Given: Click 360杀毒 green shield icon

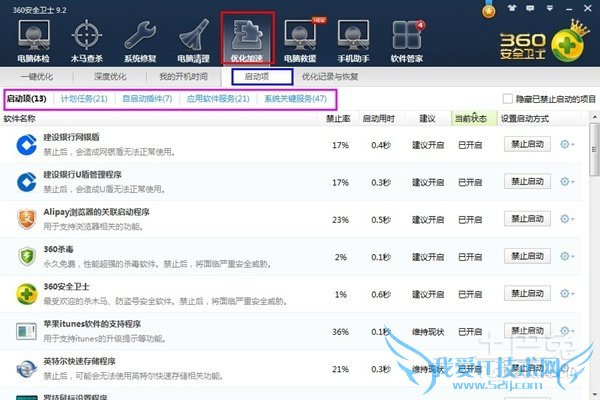Looking at the screenshot, I should click(x=27, y=256).
